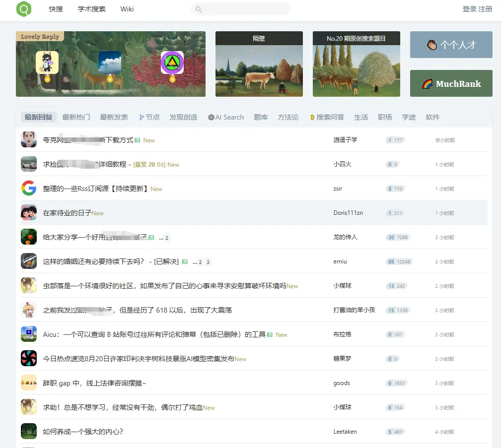The width and height of the screenshot is (501, 448).
Task: Open the purple triangle avatar in Lovely Reply
Action: 172,63
